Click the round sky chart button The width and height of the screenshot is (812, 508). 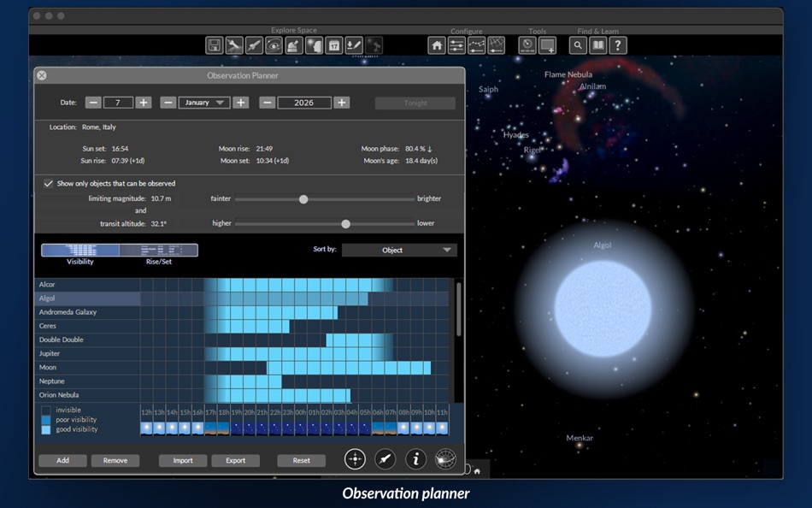445,458
